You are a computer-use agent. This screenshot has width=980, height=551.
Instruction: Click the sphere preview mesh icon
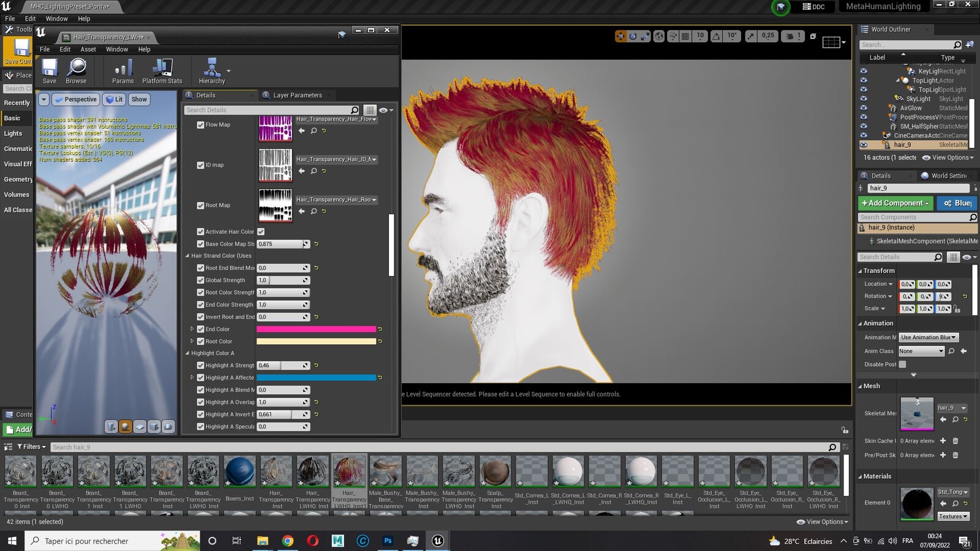click(x=126, y=427)
